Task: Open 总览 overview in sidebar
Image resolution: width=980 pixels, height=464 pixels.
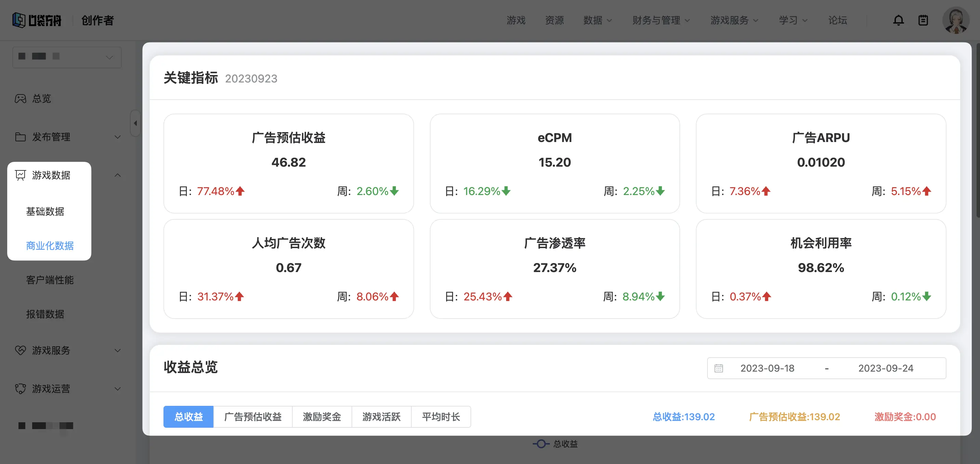Action: 41,99
